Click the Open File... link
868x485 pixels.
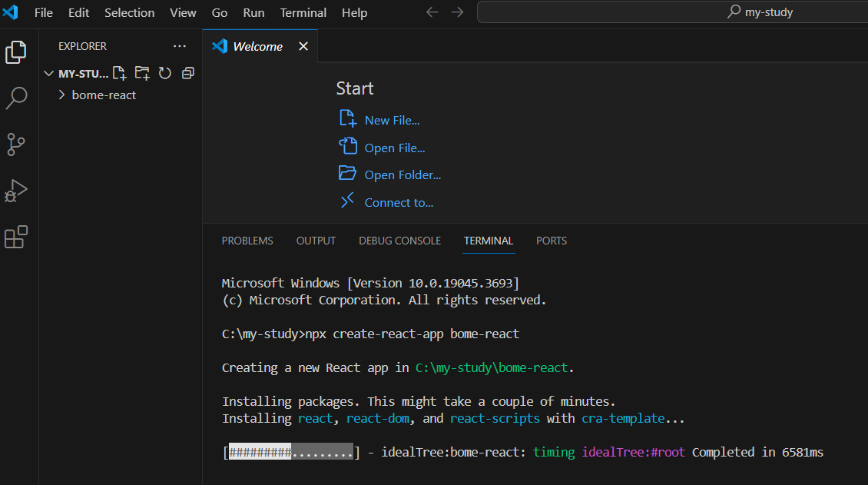pos(395,148)
